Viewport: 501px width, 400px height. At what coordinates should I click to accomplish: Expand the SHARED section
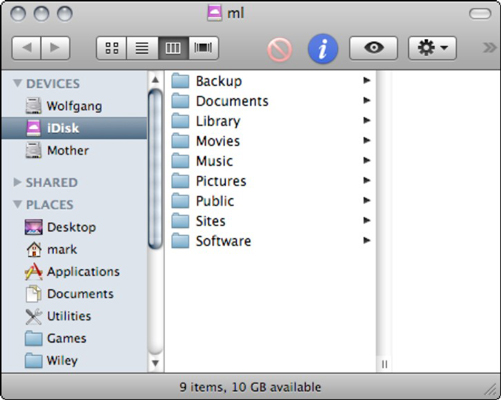tap(17, 182)
